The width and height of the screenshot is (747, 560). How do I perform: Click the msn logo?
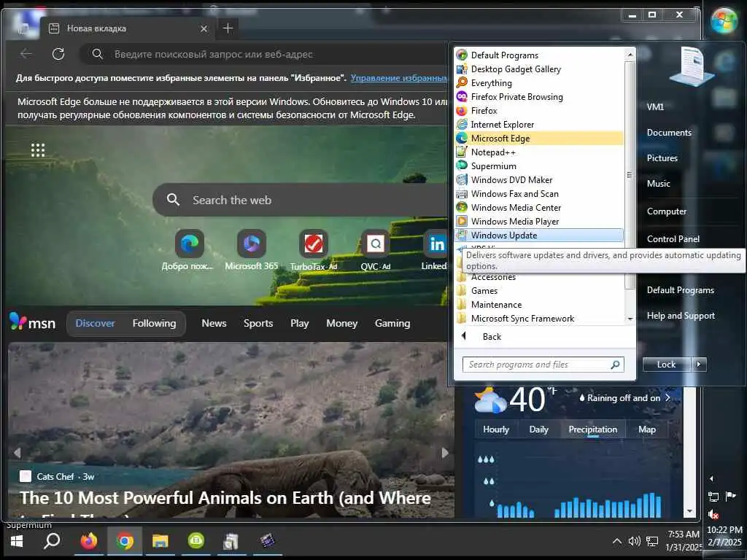[32, 322]
